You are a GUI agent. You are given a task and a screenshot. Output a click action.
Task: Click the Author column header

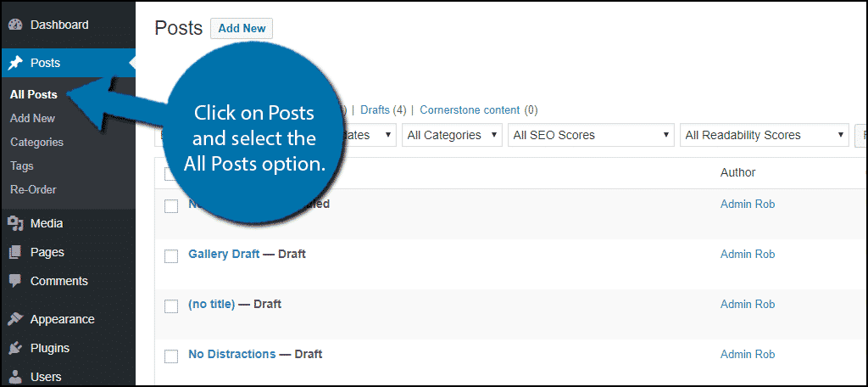tap(737, 172)
